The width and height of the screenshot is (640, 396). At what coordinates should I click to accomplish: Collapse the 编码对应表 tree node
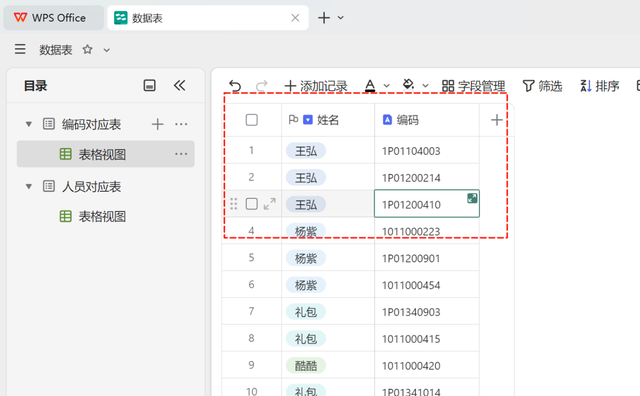29,124
